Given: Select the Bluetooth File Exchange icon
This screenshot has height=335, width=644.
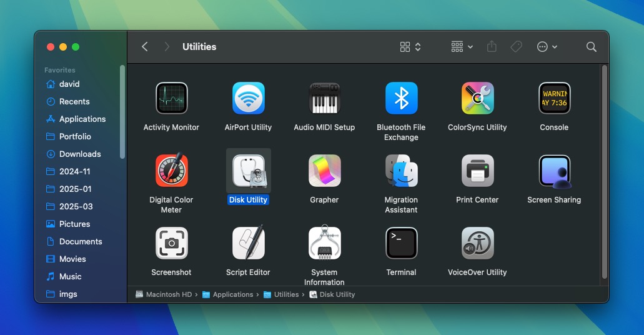Looking at the screenshot, I should [x=401, y=98].
